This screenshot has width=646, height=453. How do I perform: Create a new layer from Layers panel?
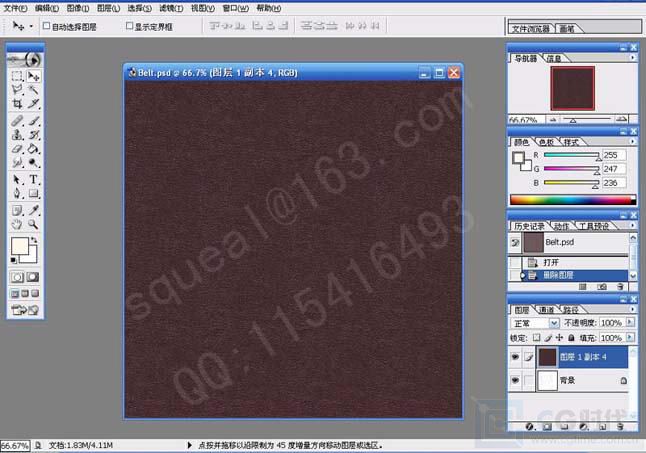pyautogui.click(x=602, y=427)
